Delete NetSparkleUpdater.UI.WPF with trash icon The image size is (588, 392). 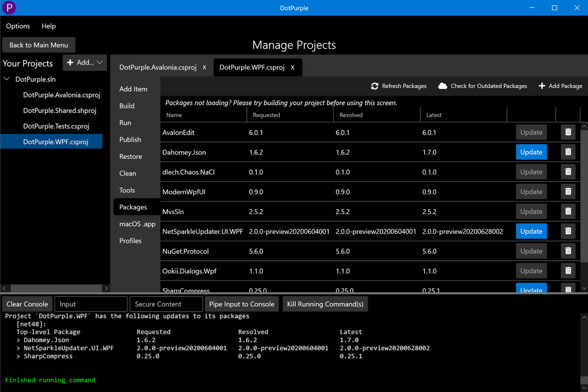[568, 231]
